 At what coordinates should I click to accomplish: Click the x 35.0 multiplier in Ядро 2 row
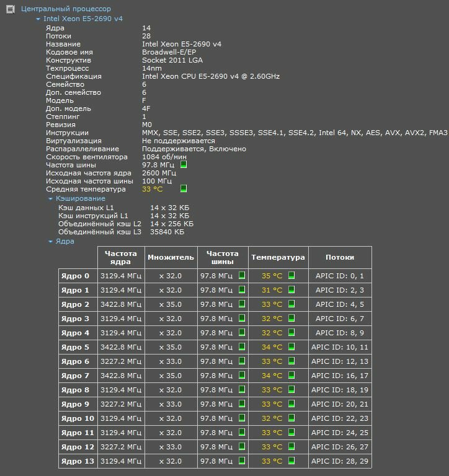(x=171, y=304)
